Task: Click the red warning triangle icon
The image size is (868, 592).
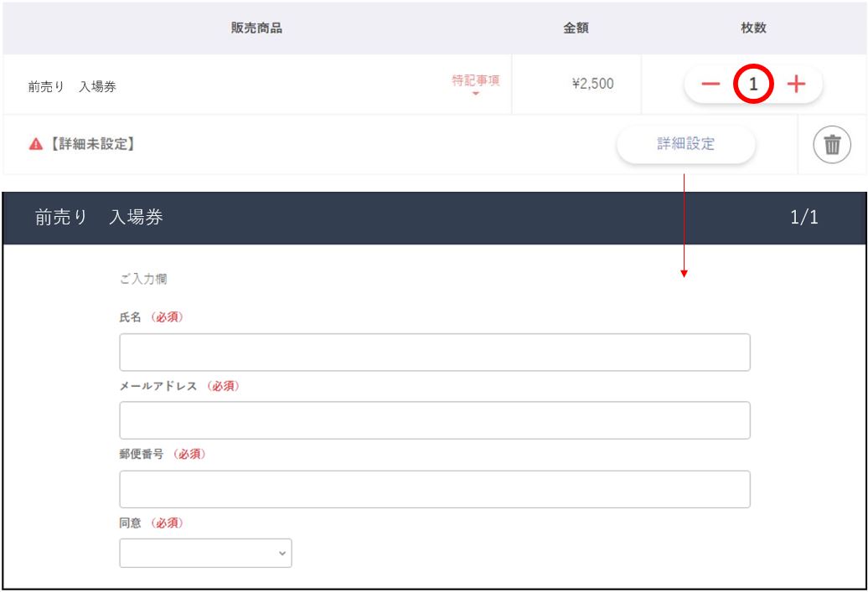Action: click(34, 144)
